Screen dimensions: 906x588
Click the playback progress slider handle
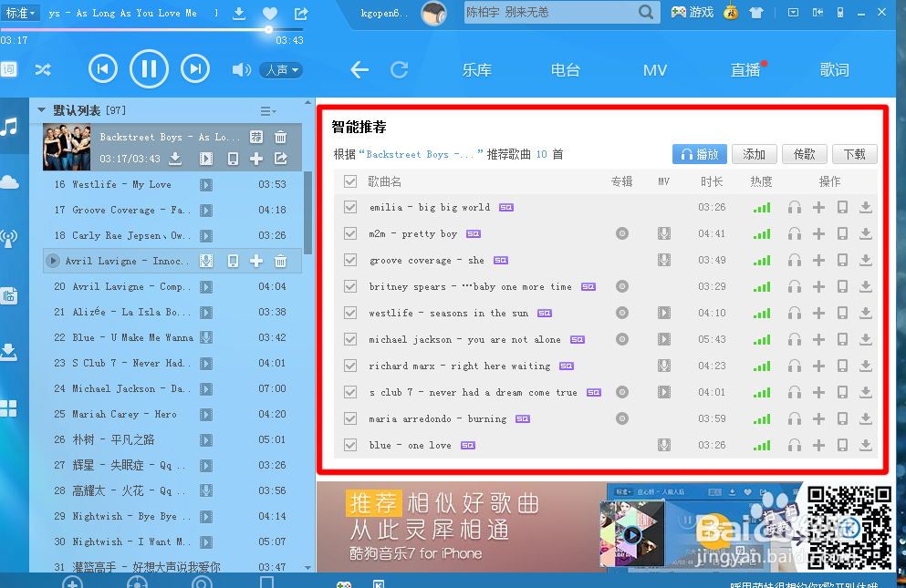click(x=268, y=29)
